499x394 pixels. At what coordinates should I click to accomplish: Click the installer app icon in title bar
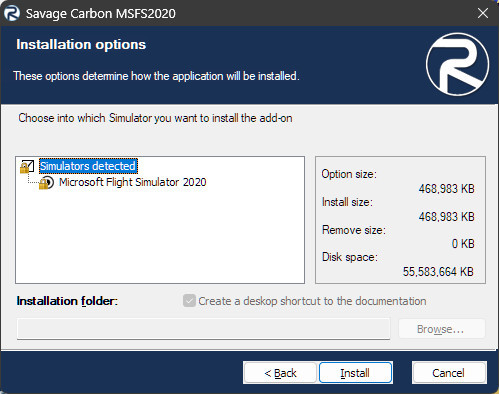click(12, 13)
